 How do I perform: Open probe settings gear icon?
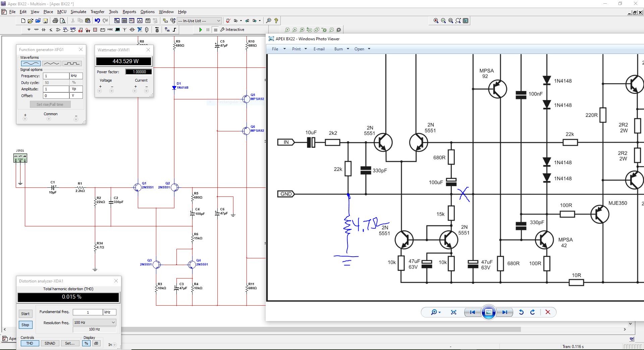pos(339,30)
